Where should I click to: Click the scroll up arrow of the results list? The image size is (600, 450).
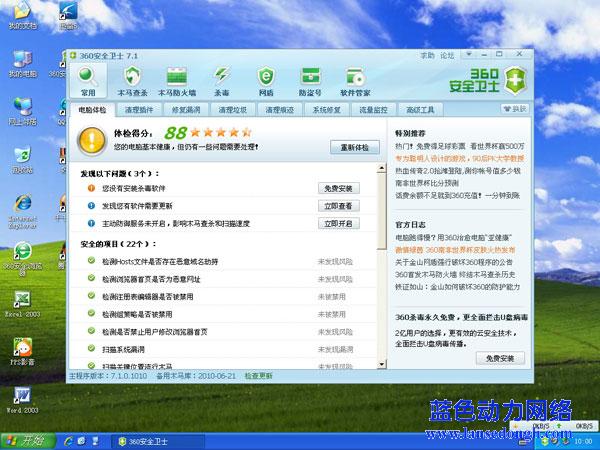[x=382, y=168]
